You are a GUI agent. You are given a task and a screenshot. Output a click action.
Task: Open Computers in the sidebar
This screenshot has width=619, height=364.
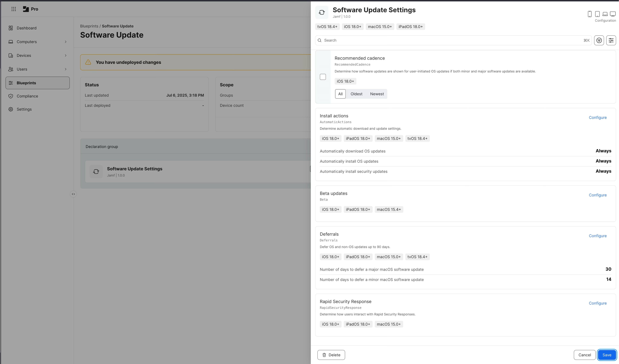coord(27,42)
